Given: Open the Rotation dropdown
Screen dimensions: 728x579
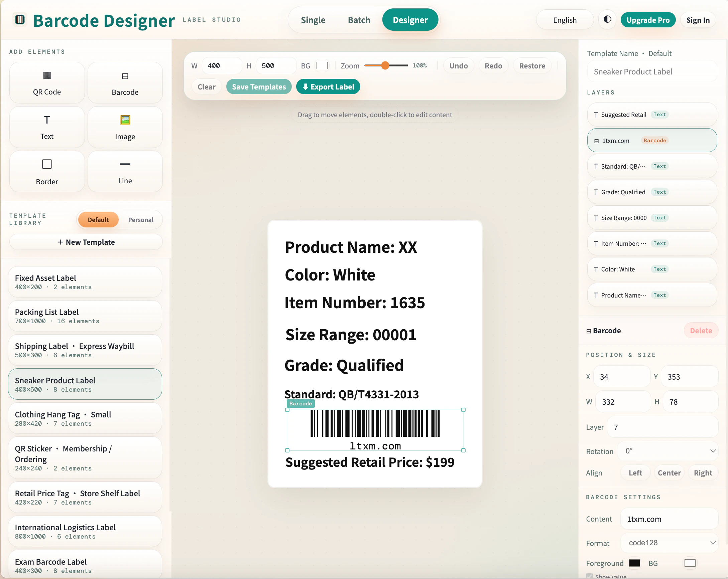Looking at the screenshot, I should pos(668,451).
